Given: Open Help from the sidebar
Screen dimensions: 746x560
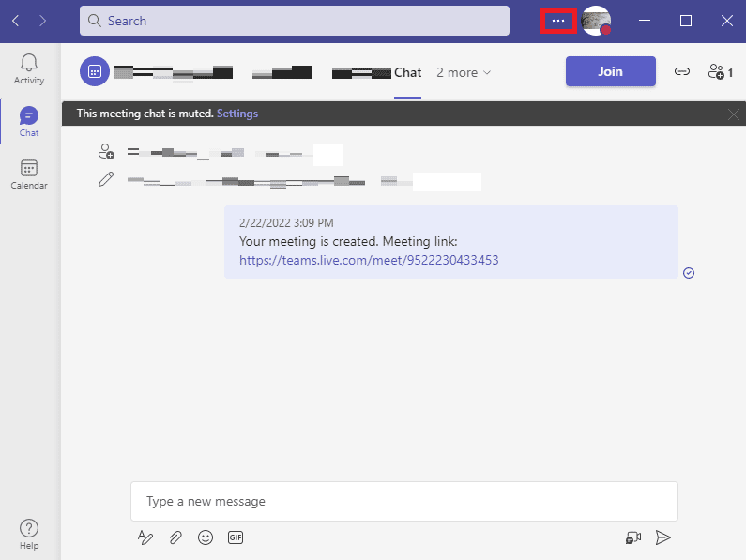Looking at the screenshot, I should [29, 535].
